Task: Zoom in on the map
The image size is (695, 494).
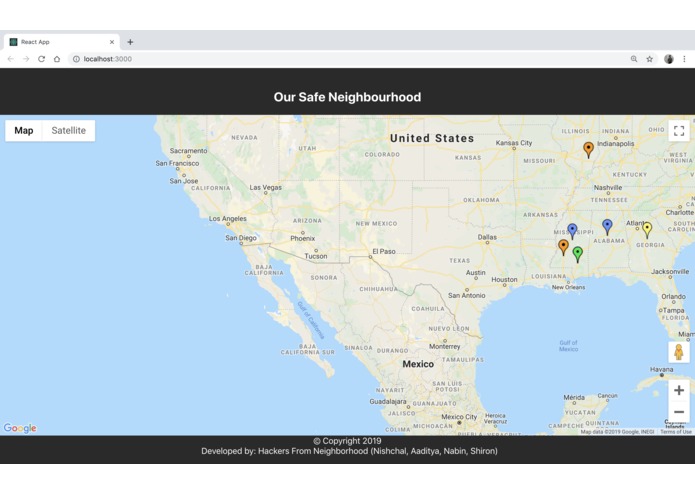Action: tap(679, 390)
